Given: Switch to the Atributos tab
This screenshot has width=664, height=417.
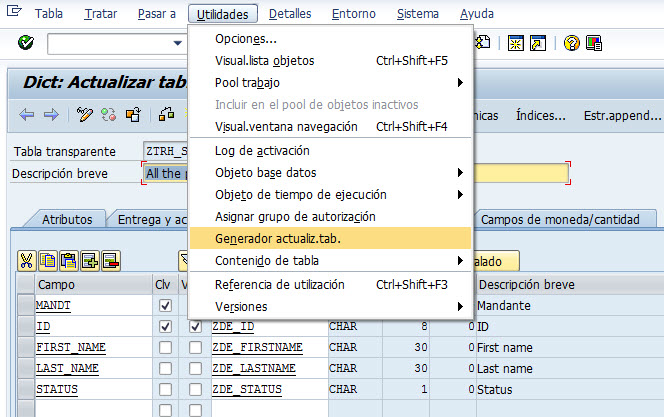Looking at the screenshot, I should 67,219.
